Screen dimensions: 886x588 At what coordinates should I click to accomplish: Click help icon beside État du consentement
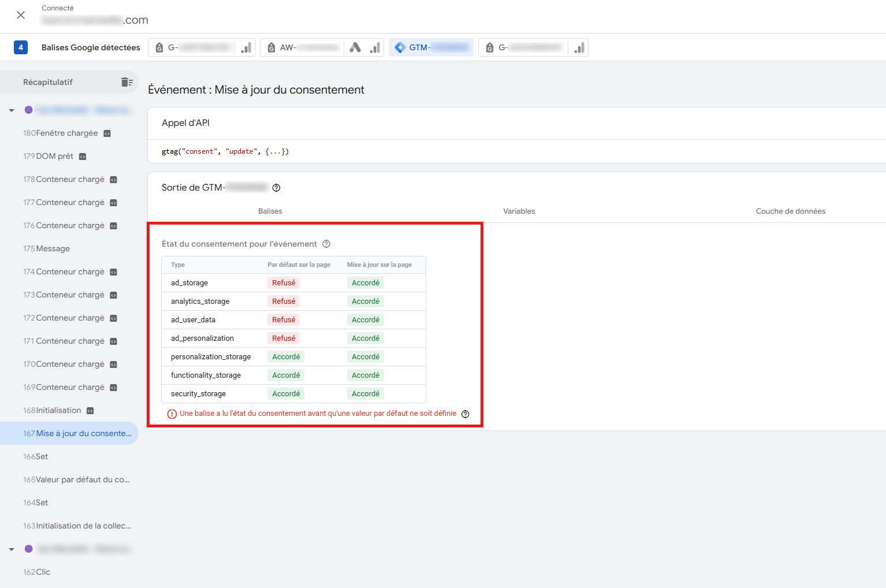(326, 244)
